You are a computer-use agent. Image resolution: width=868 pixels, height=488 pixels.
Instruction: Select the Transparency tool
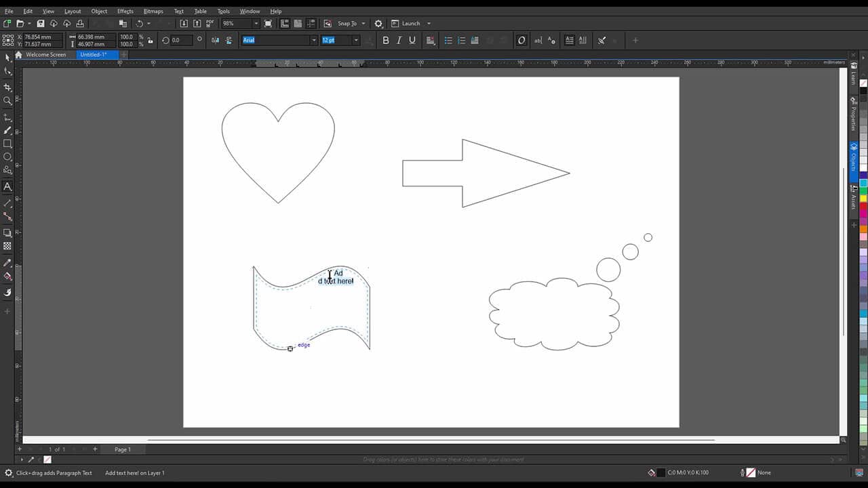pos(7,246)
